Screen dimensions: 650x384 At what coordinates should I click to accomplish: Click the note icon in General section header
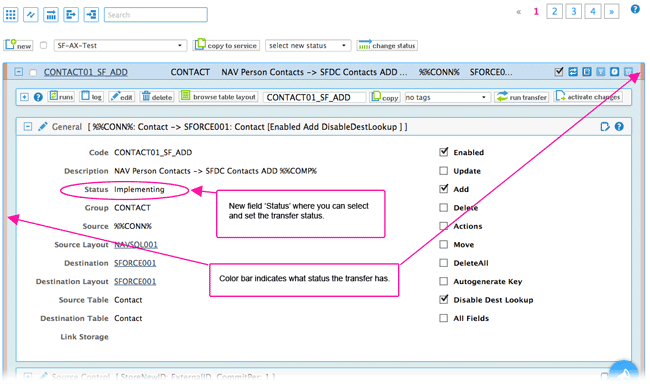605,126
